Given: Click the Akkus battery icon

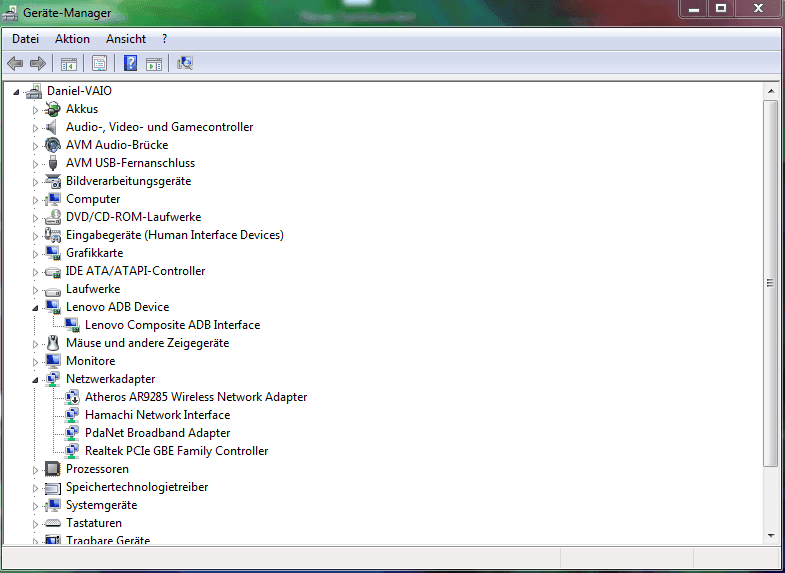Looking at the screenshot, I should point(52,109).
